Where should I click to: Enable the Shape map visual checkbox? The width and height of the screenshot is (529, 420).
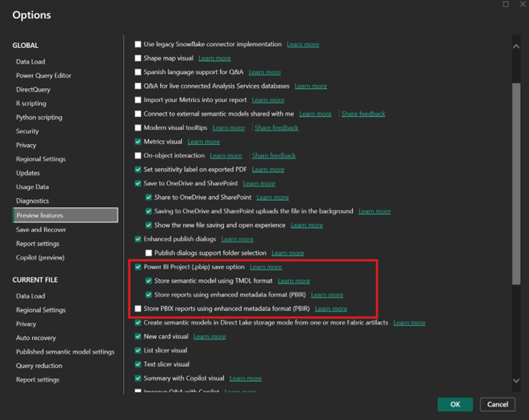coord(138,58)
